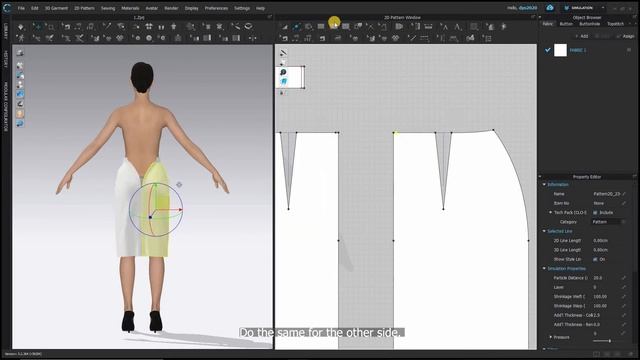Click the diamond texture icon in 2D toolbar
The height and width of the screenshot is (360, 640).
395,38
